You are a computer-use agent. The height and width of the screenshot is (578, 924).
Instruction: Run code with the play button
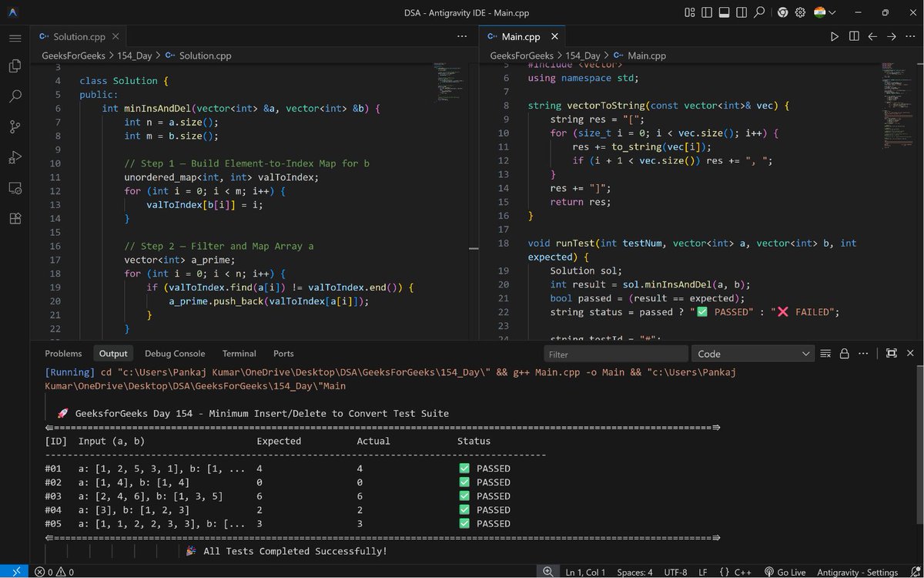click(835, 36)
